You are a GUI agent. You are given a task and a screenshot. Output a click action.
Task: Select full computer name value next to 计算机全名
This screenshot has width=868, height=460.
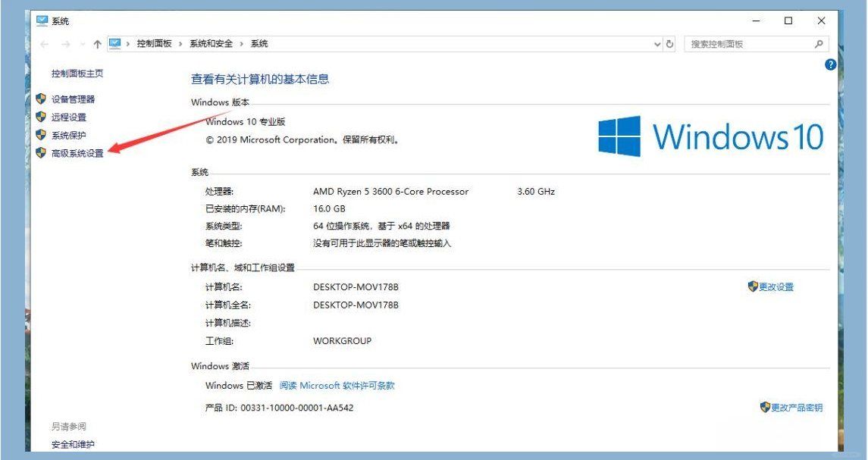coord(356,305)
